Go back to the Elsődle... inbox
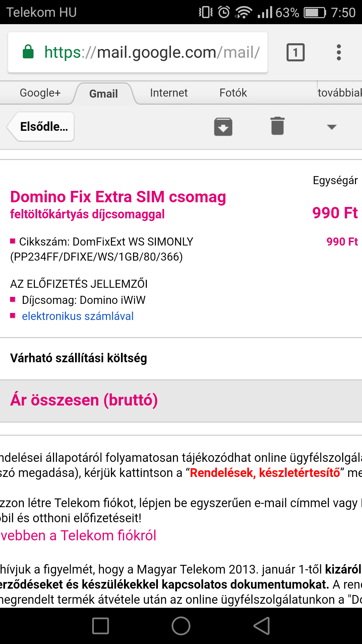 (41, 126)
